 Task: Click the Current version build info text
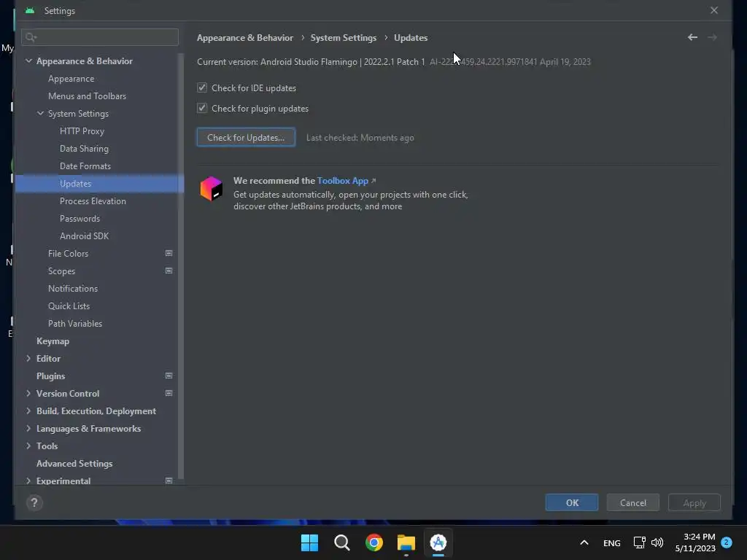[x=510, y=62]
